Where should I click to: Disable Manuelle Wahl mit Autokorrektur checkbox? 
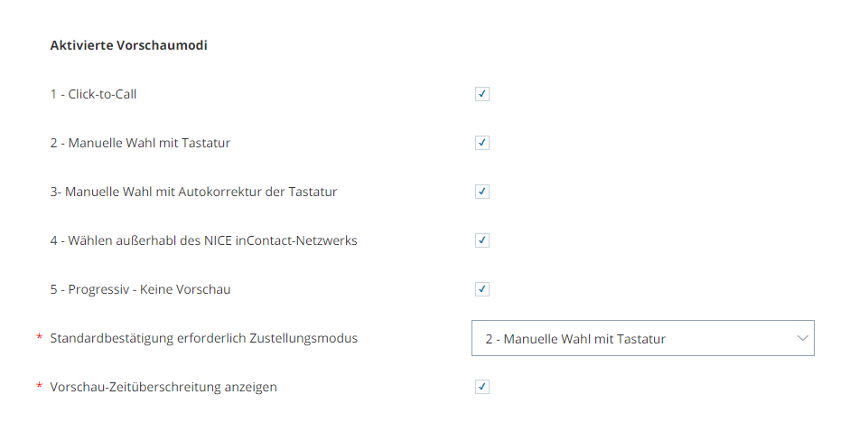(482, 192)
